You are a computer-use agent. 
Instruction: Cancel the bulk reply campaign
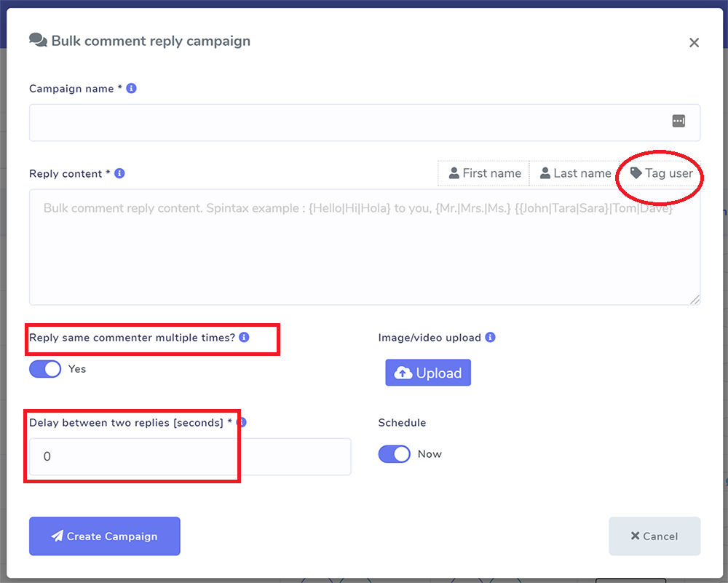[654, 536]
